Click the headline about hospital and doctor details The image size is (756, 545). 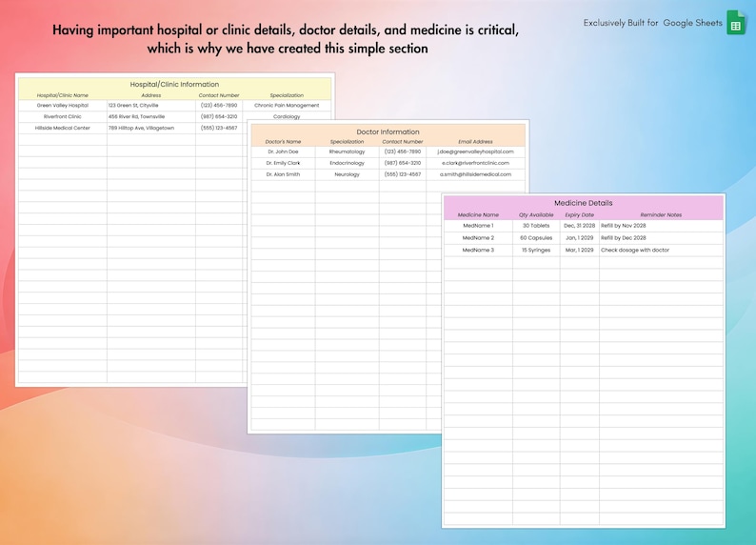coord(286,39)
